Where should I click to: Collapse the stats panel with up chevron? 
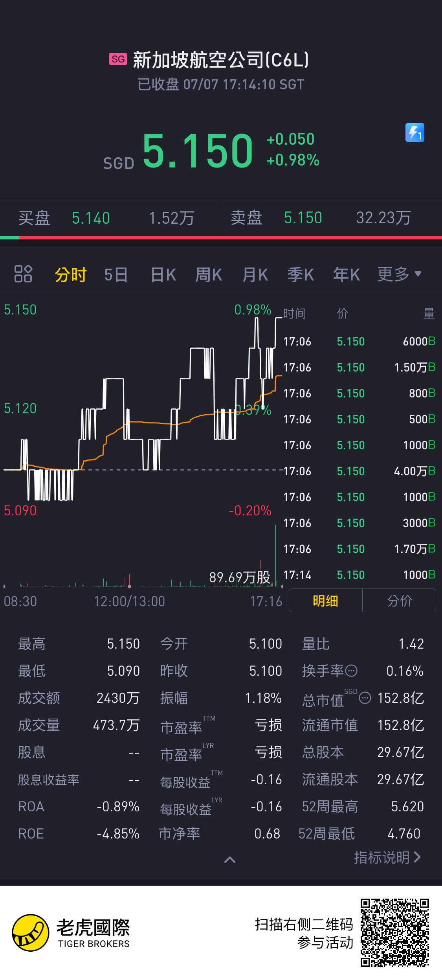point(230,860)
